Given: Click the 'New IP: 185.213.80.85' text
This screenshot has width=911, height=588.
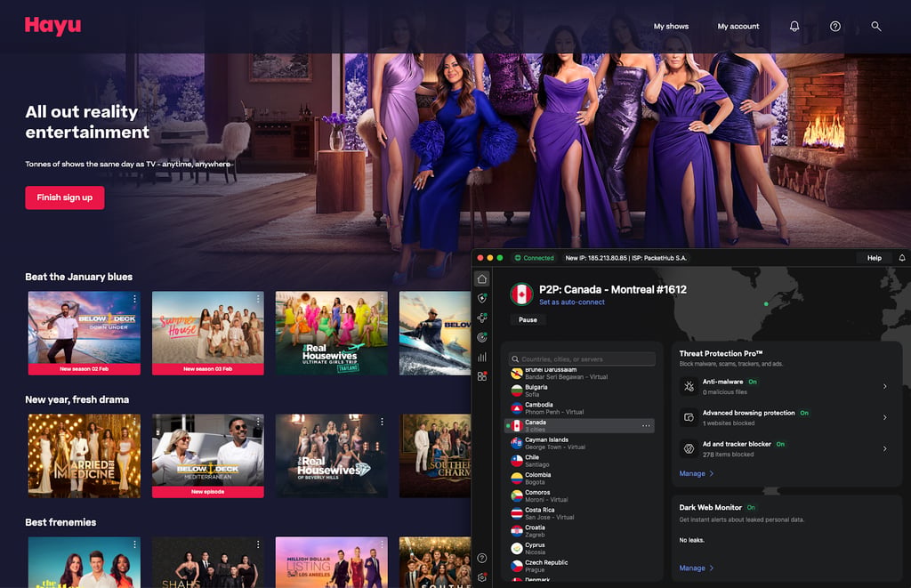Looking at the screenshot, I should click(595, 258).
